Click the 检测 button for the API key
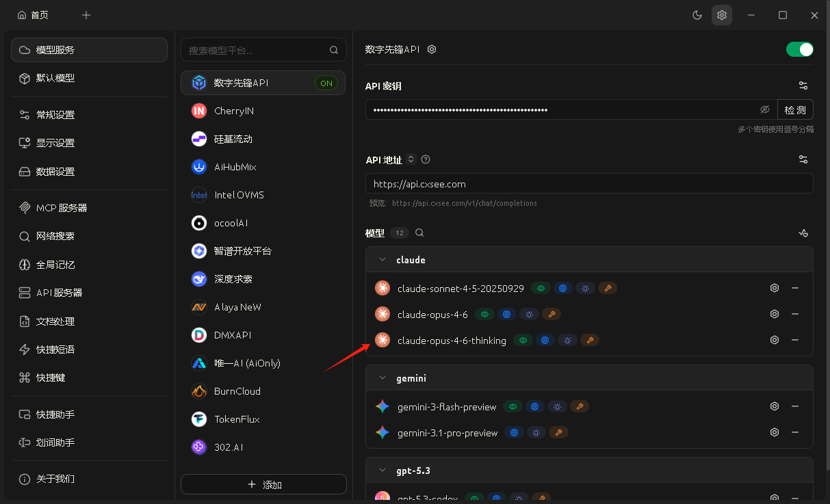The height and width of the screenshot is (504, 830). 795,109
